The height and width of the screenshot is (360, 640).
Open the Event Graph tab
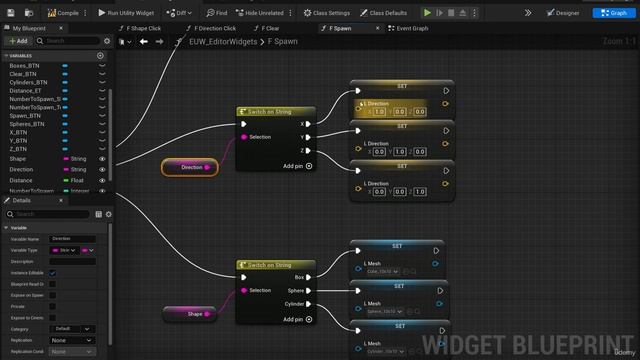[408, 28]
